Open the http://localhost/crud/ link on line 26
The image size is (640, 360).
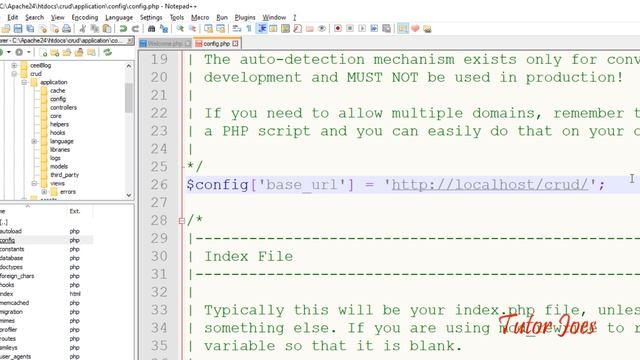[x=490, y=184]
